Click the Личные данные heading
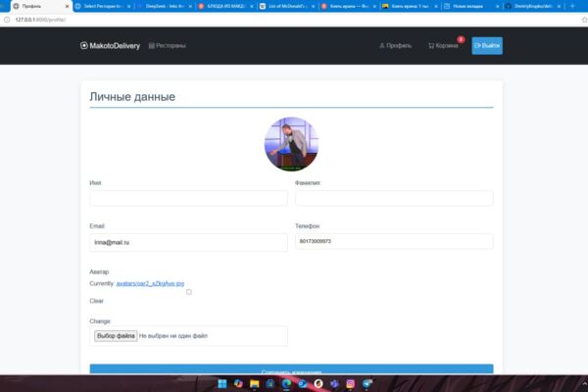 point(132,97)
